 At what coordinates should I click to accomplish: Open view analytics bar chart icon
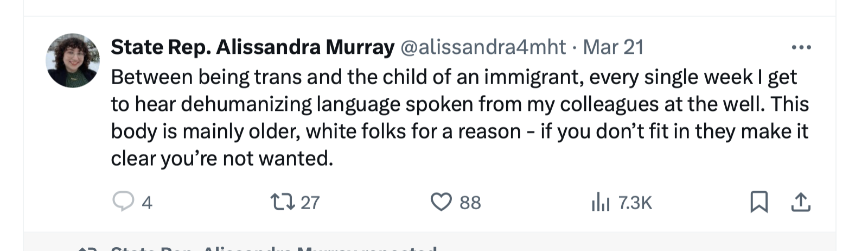click(601, 202)
